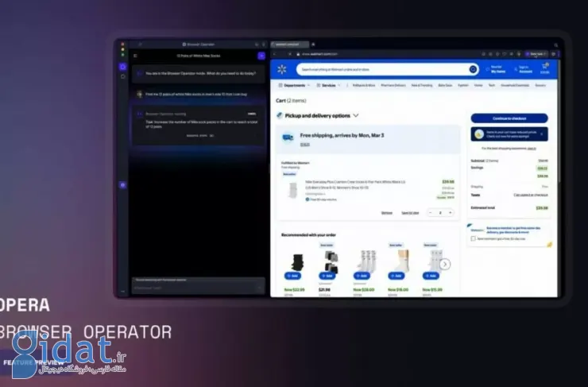The width and height of the screenshot is (588, 387).
Task: Click the purple new chat button in Operator panel
Action: 261,56
